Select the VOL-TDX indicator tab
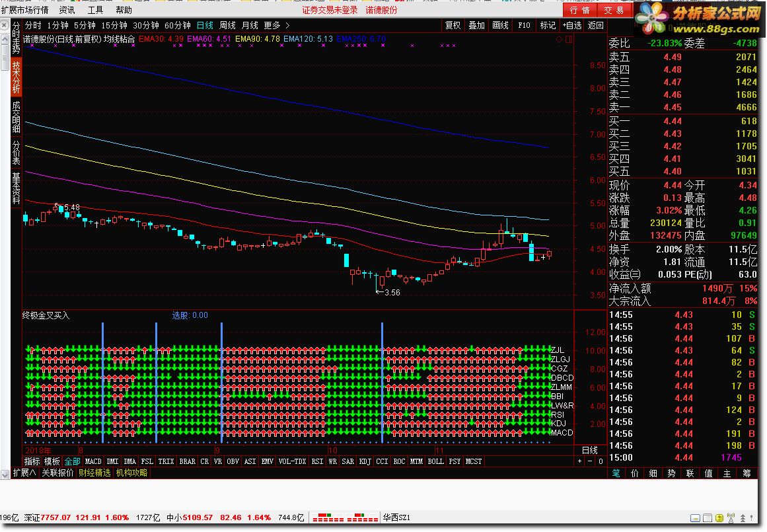 pos(292,461)
